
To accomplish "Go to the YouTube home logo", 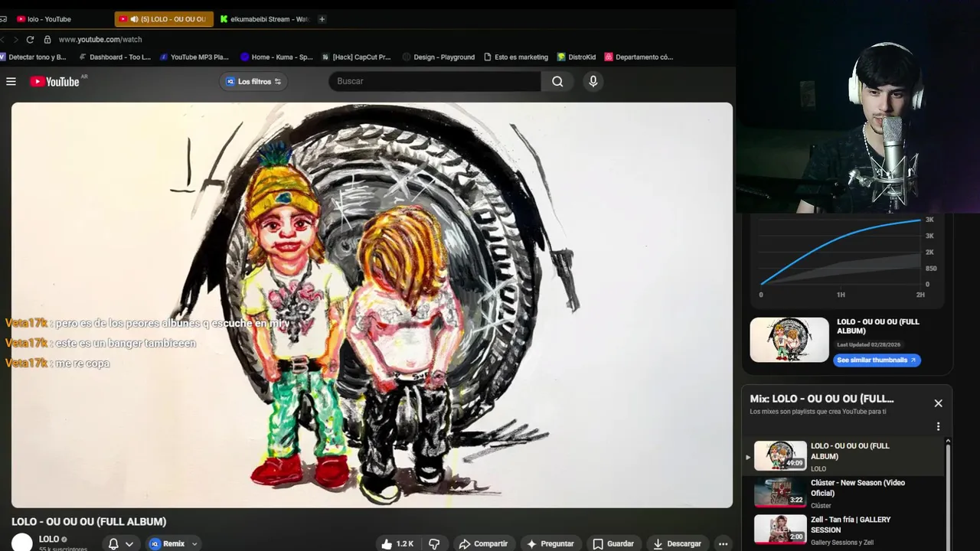I will [55, 81].
